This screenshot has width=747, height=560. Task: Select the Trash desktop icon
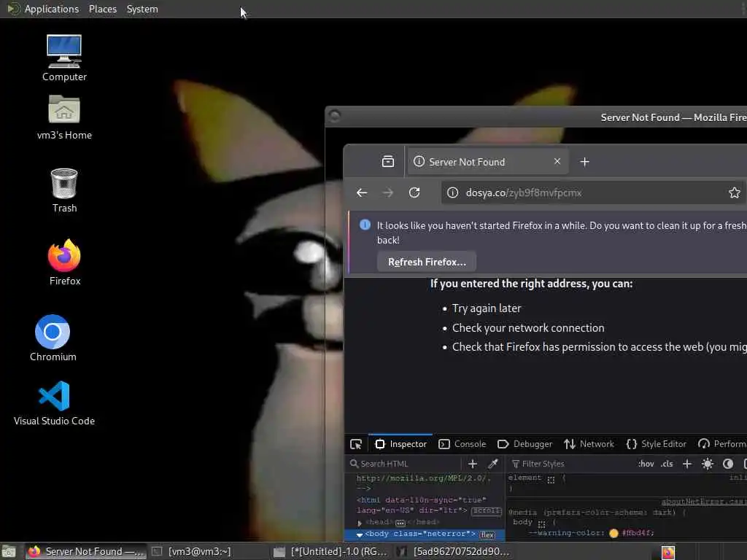click(x=64, y=190)
